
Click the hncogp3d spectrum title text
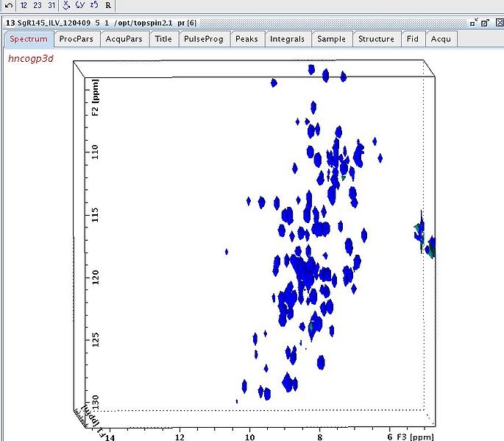pyautogui.click(x=30, y=58)
